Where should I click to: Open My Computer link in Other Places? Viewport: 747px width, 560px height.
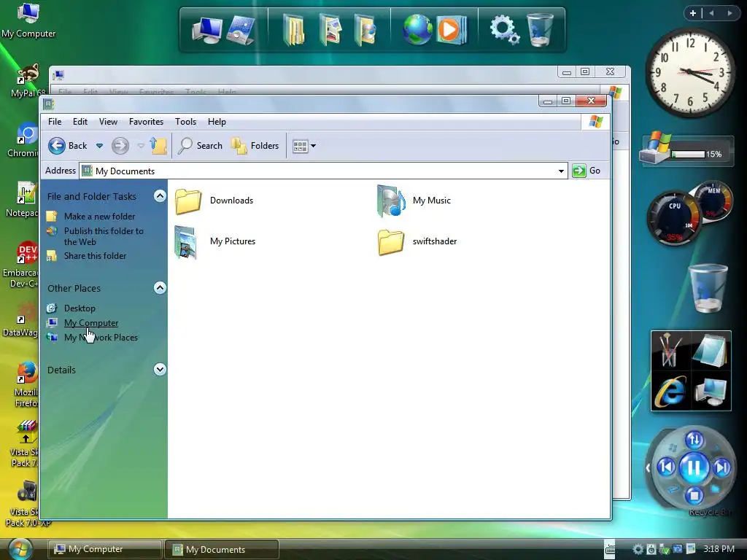[x=91, y=323]
